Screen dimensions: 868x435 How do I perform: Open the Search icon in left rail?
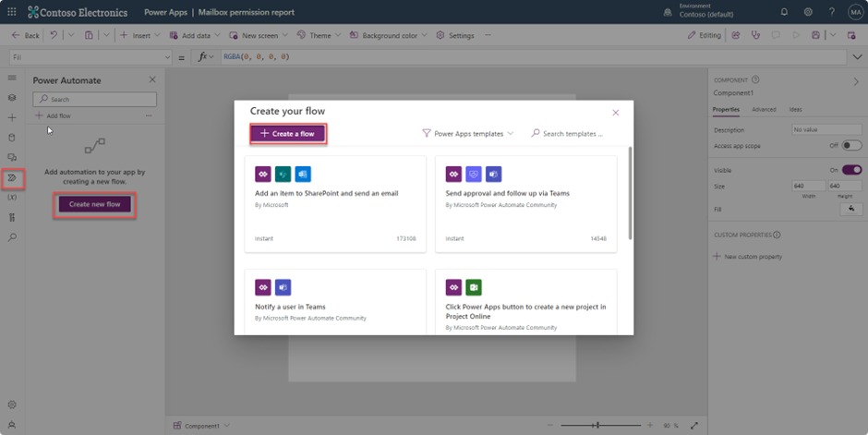12,236
